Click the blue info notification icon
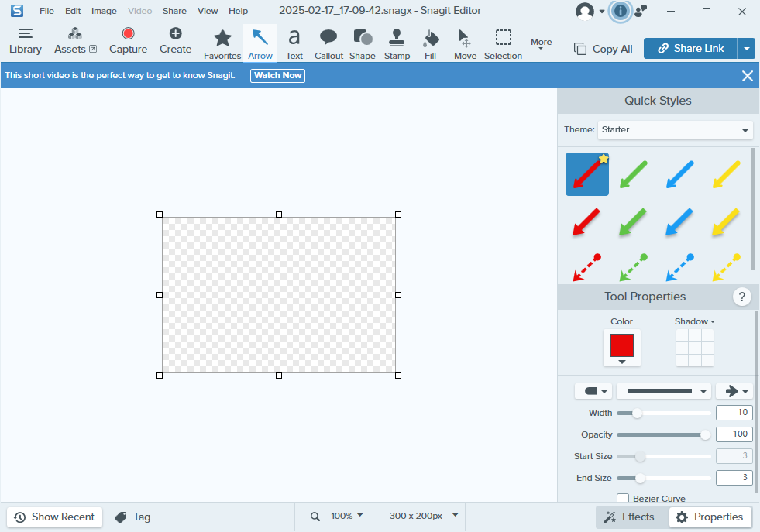Image resolution: width=760 pixels, height=532 pixels. pyautogui.click(x=620, y=11)
